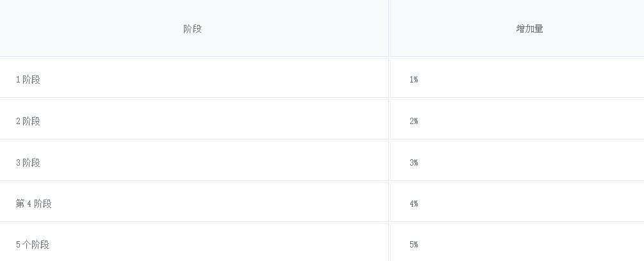Click the 2% value cell
This screenshot has height=261, width=644.
(414, 121)
